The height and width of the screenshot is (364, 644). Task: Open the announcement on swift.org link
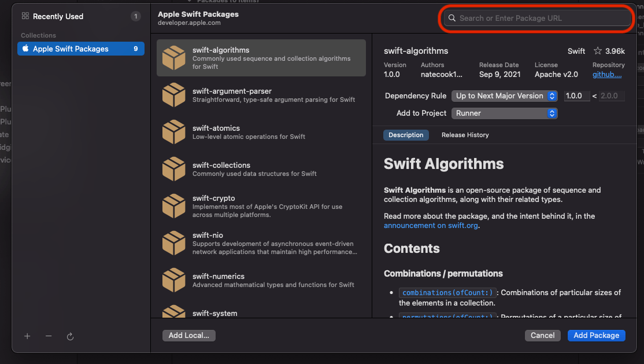click(431, 225)
